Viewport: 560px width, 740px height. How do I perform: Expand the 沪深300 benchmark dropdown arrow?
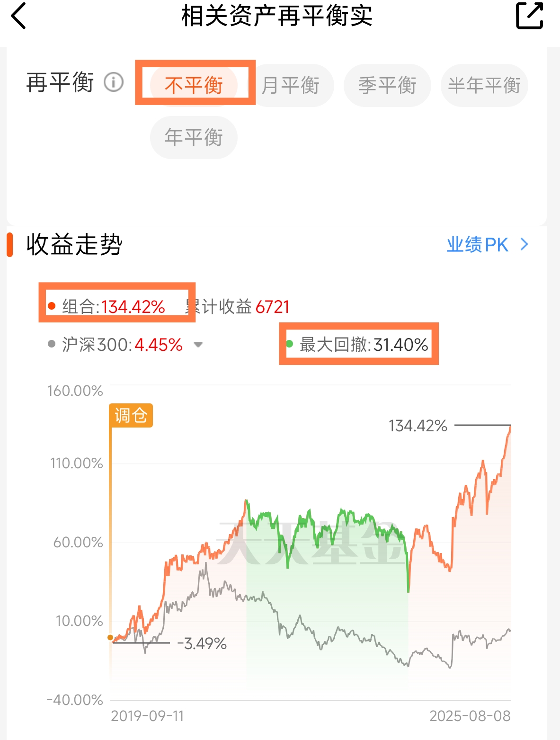pos(198,345)
